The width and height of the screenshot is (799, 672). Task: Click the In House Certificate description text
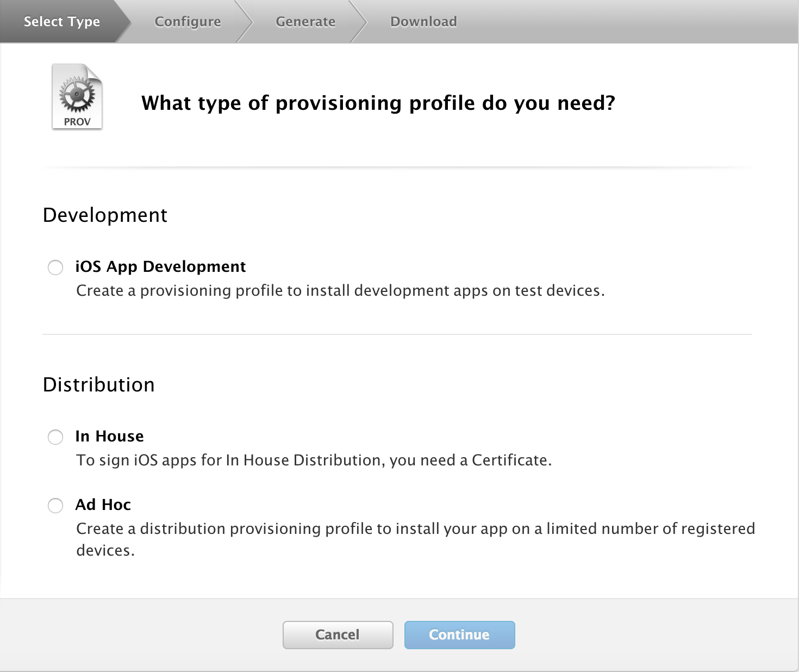click(x=314, y=461)
